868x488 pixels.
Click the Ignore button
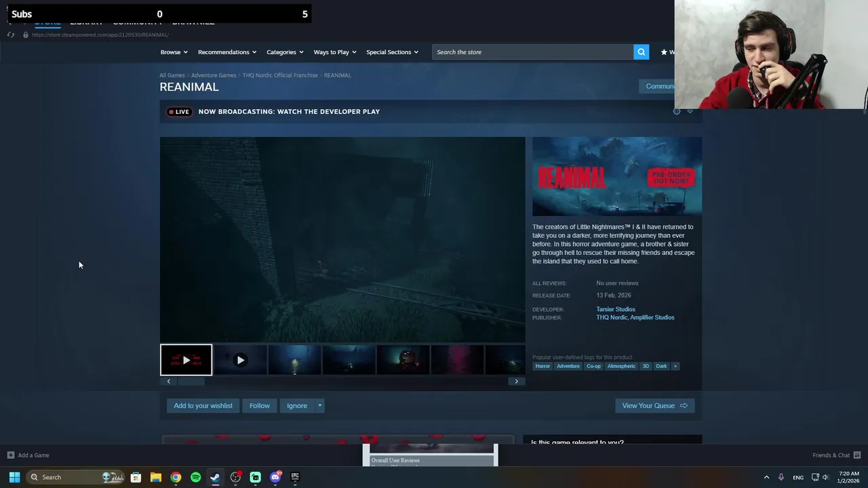297,405
